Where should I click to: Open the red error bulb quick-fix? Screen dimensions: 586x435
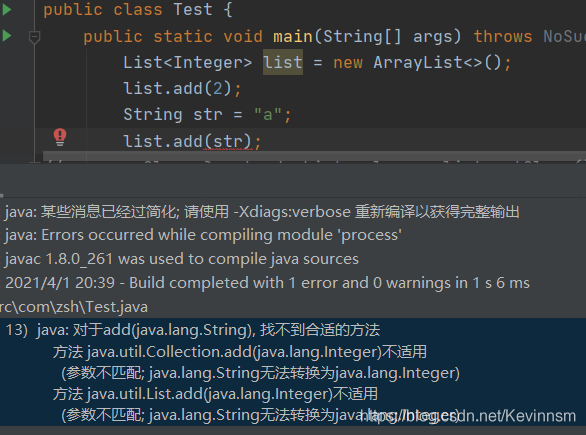click(60, 137)
